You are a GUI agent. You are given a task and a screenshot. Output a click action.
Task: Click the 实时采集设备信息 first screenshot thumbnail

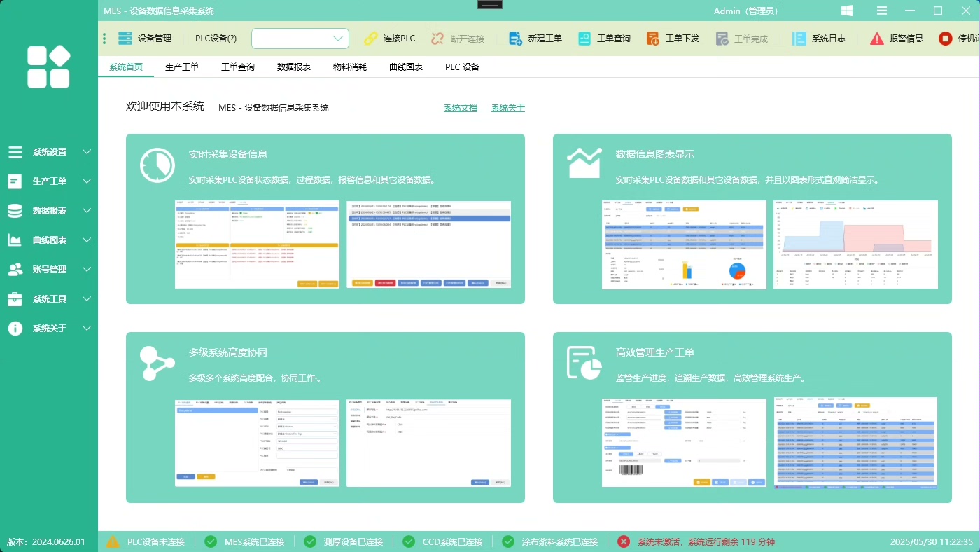pyautogui.click(x=257, y=244)
